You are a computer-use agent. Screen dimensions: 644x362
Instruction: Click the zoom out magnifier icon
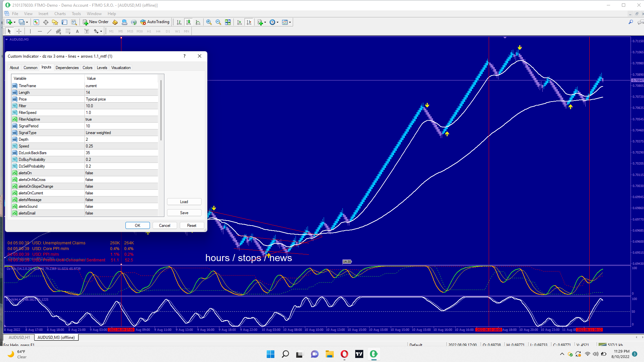(218, 22)
